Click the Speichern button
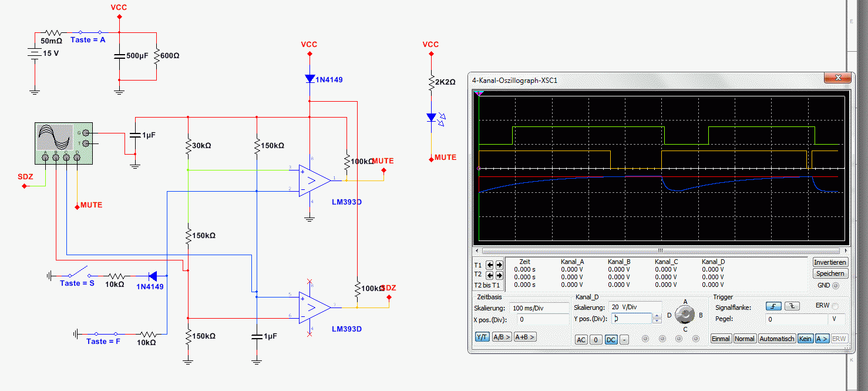The height and width of the screenshot is (391, 868). click(830, 273)
